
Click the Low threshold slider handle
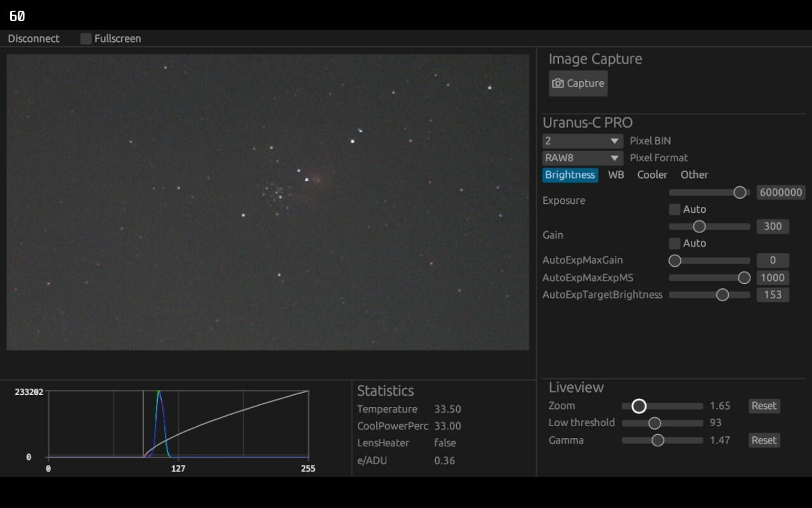pyautogui.click(x=654, y=423)
